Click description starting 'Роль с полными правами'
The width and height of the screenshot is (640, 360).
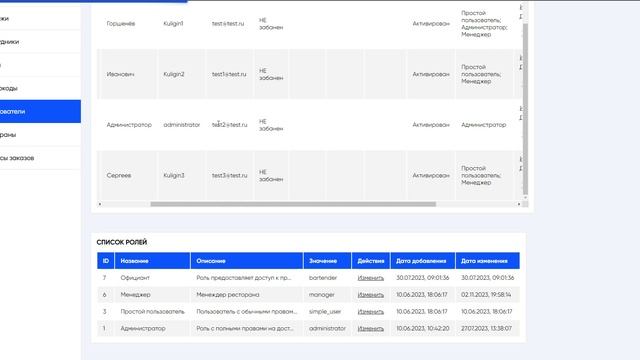245,329
